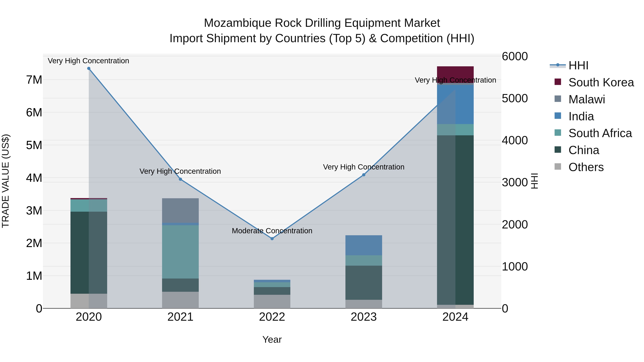The width and height of the screenshot is (644, 362).
Task: Click the TRADE VALUE (US$) axis title
Action: (6, 181)
